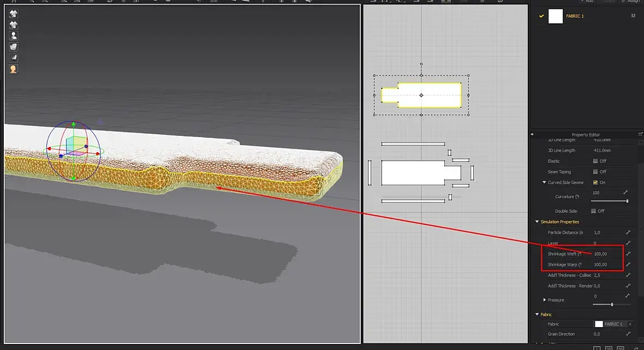The height and width of the screenshot is (350, 644).
Task: Click the Assign button in fabric panel
Action: coord(631,1)
